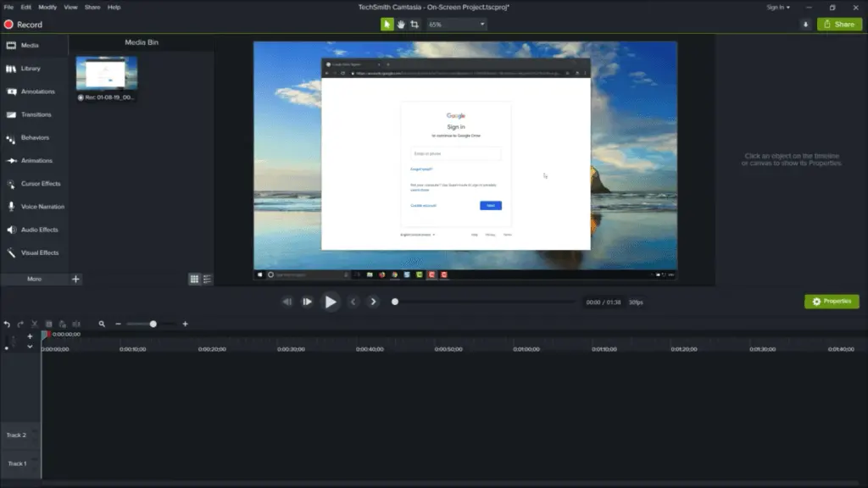Jump to previous marker with left chevron
Viewport: 868px width, 488px height.
(353, 302)
